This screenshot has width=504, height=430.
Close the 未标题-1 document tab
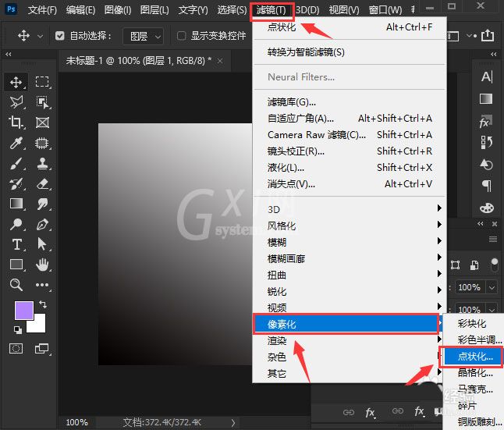[x=220, y=60]
